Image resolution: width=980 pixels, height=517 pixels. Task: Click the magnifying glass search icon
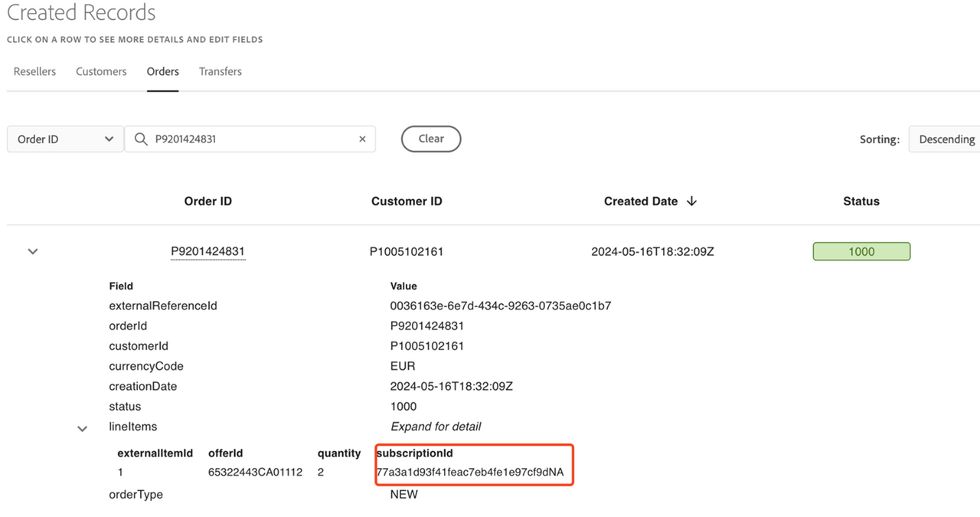tap(141, 139)
